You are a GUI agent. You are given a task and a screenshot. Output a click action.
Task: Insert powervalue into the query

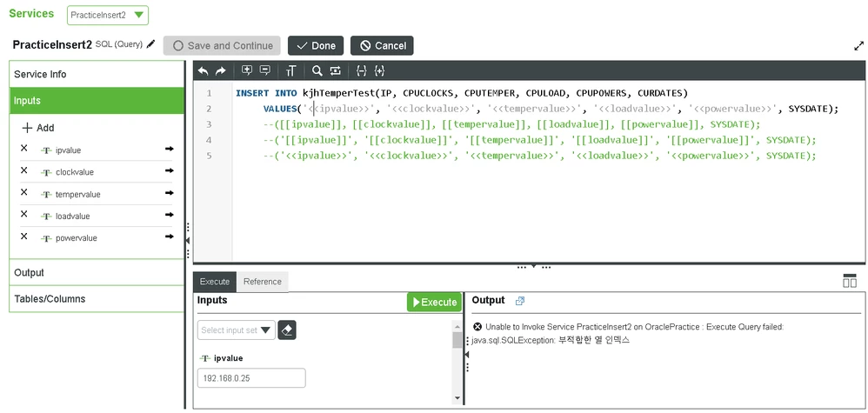169,237
